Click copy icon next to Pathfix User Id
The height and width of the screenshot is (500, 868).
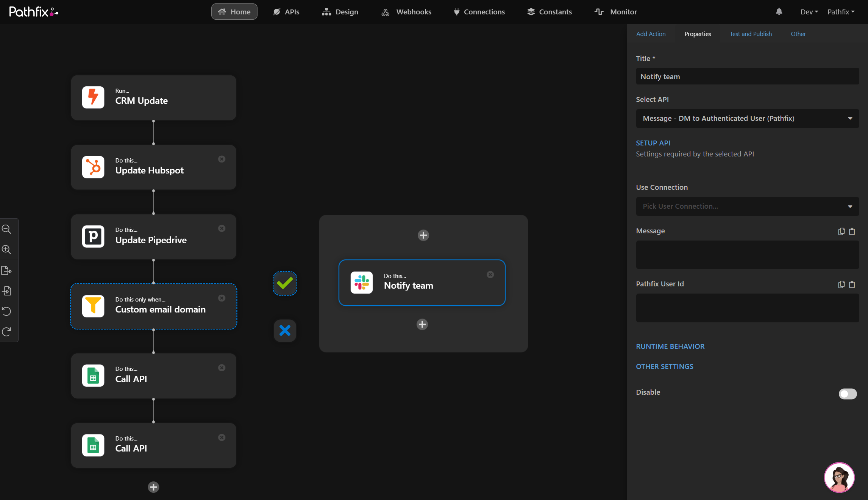841,284
